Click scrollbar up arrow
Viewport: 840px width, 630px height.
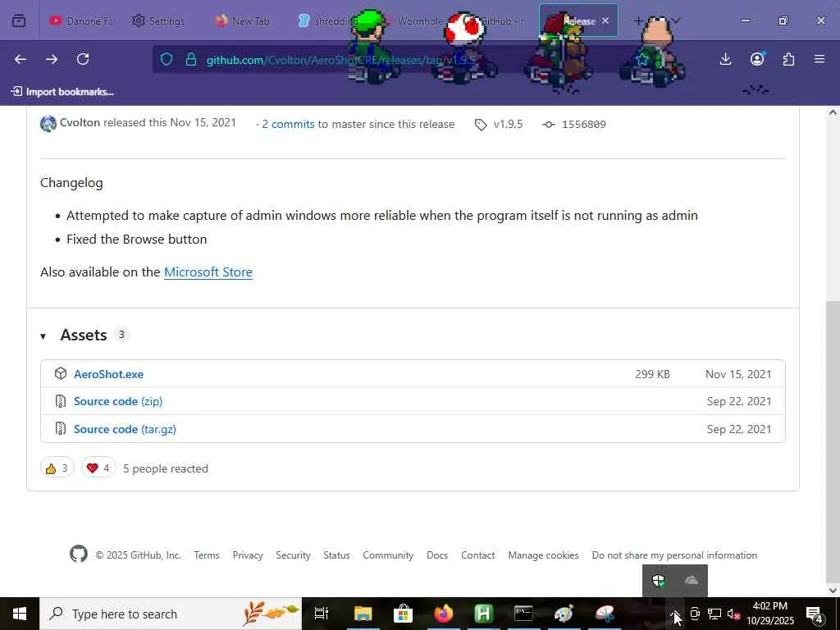(x=833, y=112)
